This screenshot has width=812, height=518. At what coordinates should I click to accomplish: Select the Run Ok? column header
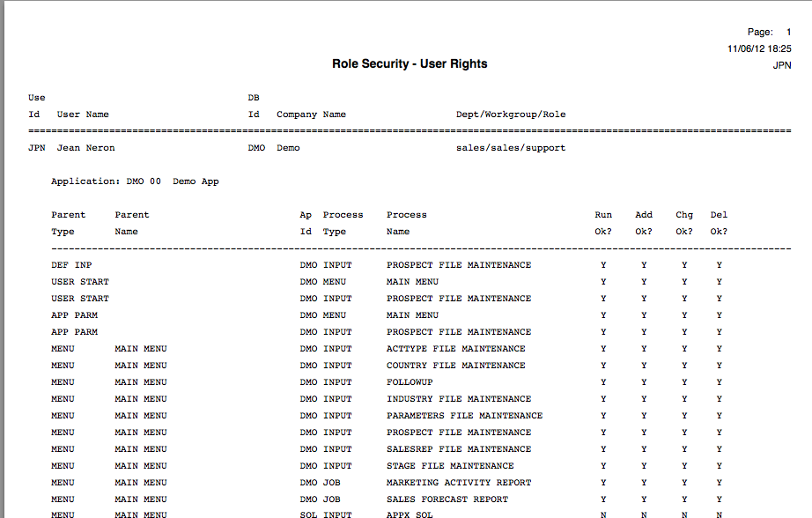coord(603,223)
